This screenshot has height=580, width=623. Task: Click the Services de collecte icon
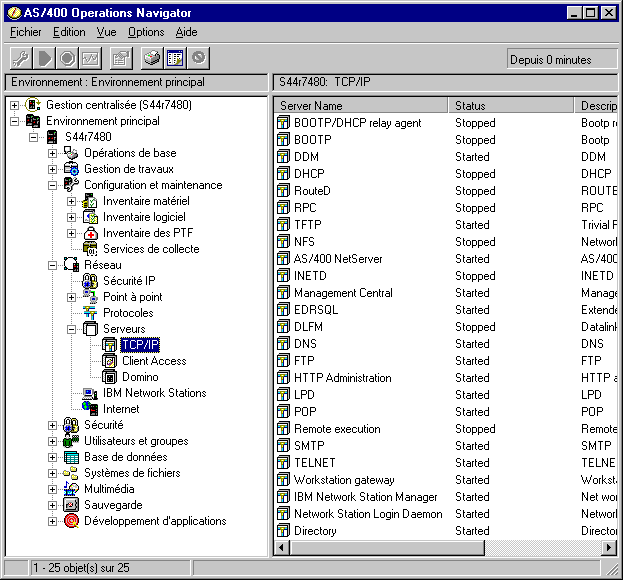tap(90, 249)
